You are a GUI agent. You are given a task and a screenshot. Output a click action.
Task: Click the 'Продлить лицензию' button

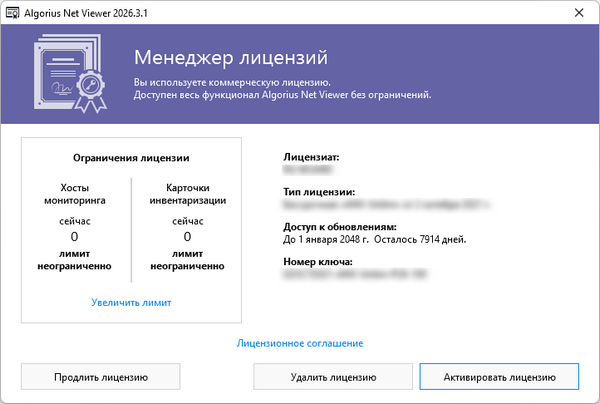[101, 377]
